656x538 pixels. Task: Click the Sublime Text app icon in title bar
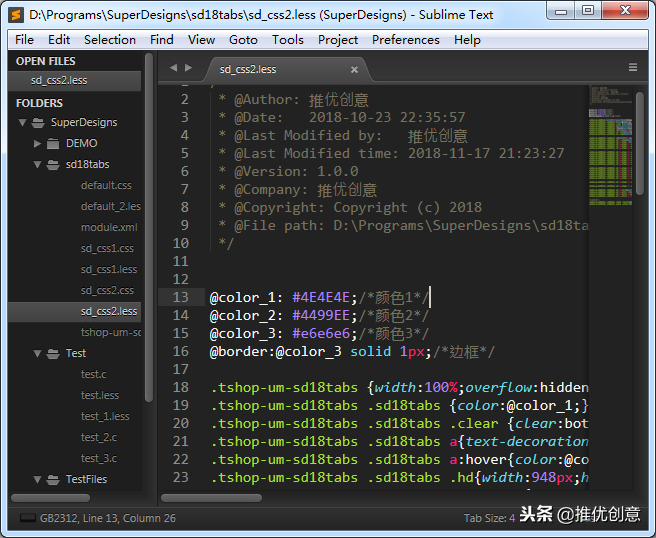(16, 15)
